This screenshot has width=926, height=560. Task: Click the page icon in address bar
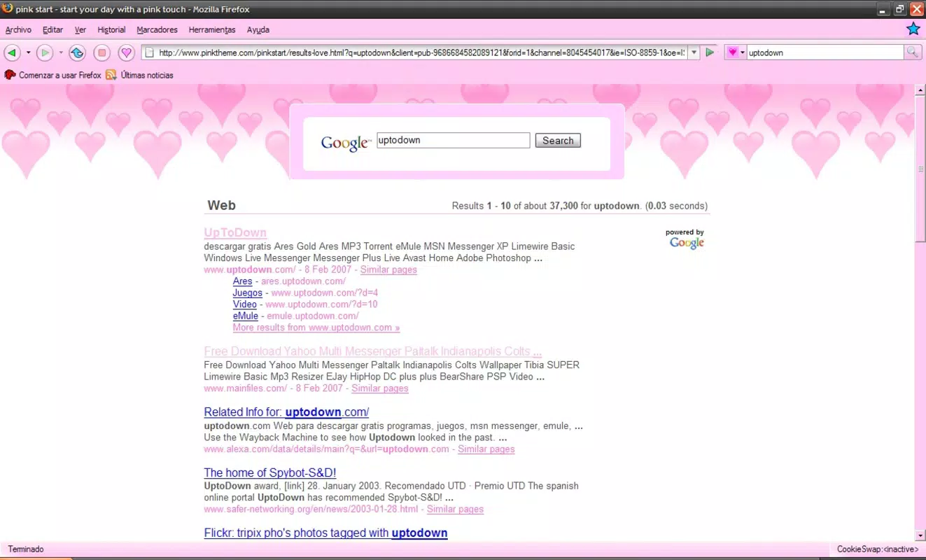point(149,52)
